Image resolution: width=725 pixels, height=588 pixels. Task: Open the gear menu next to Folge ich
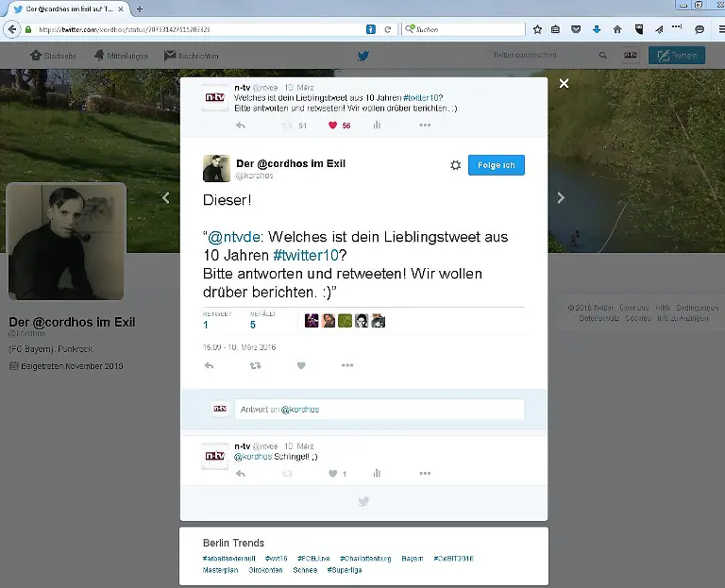click(455, 165)
